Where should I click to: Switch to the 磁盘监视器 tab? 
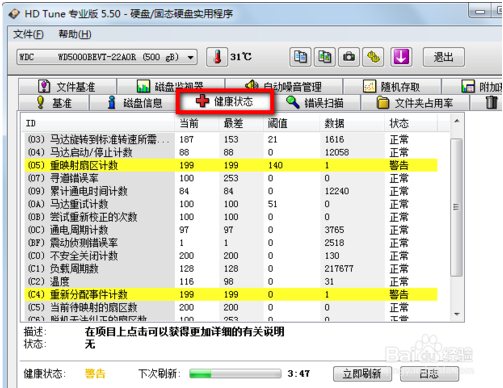(x=170, y=87)
